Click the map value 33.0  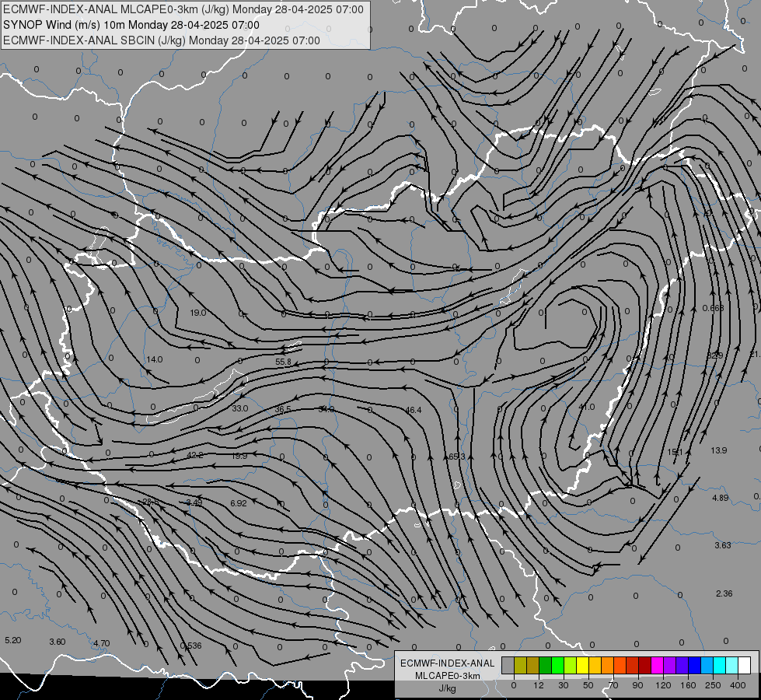(239, 408)
